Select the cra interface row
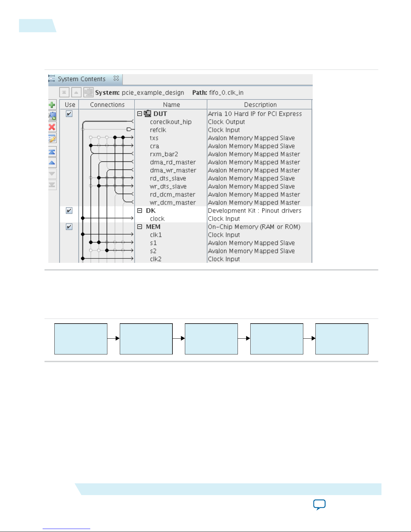411x532 pixels. coord(154,146)
